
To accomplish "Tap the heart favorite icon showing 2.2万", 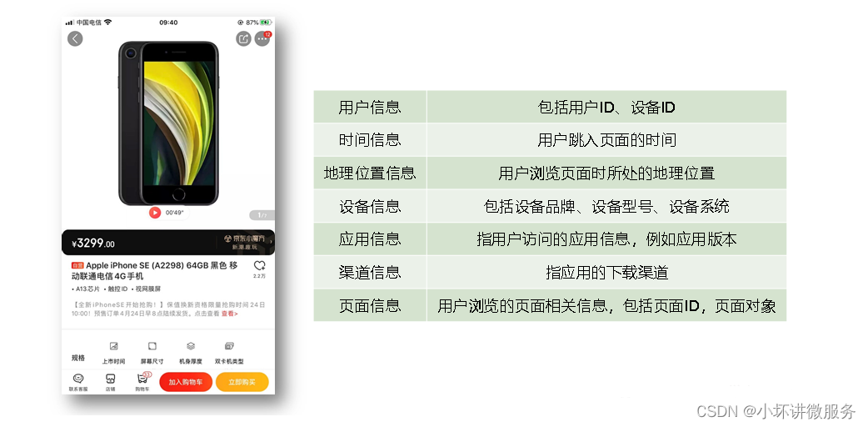I will 259,266.
